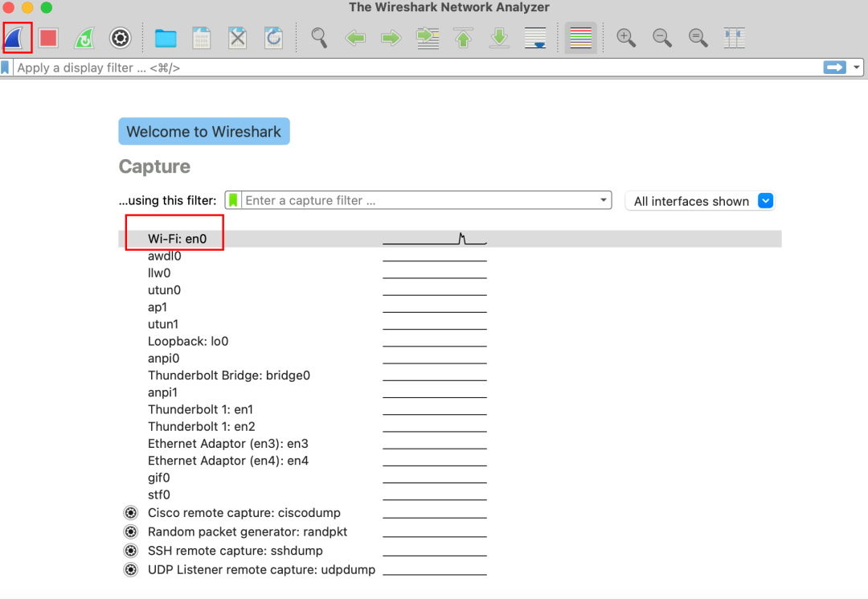Select the utun1 interface
This screenshot has height=599, width=868.
[x=162, y=324]
